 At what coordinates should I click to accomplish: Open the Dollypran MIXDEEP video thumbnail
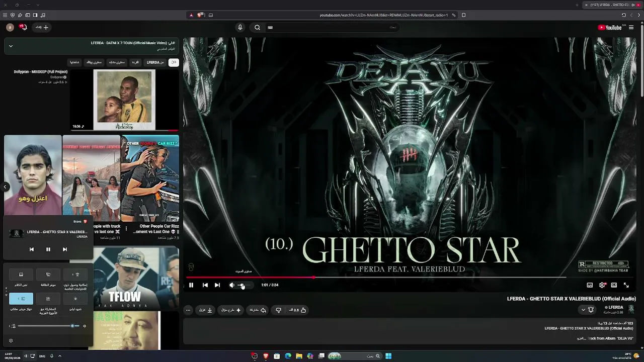pyautogui.click(x=125, y=100)
